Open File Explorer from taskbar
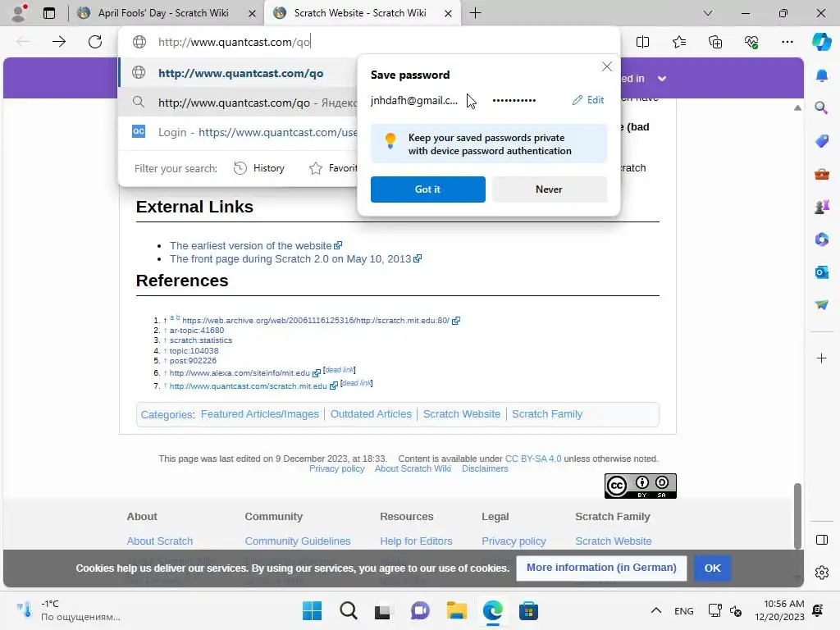This screenshot has width=840, height=630. click(456, 610)
